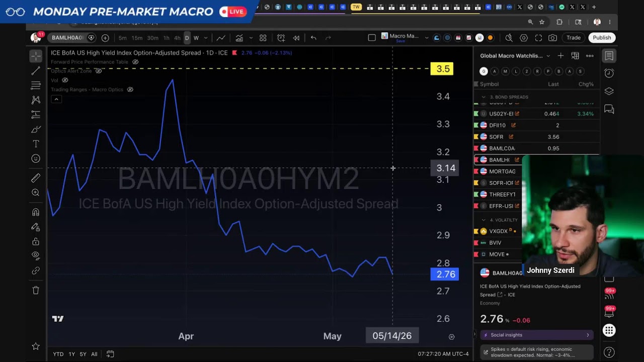Screen dimensions: 644x362
Task: Click the Publish button
Action: click(602, 38)
